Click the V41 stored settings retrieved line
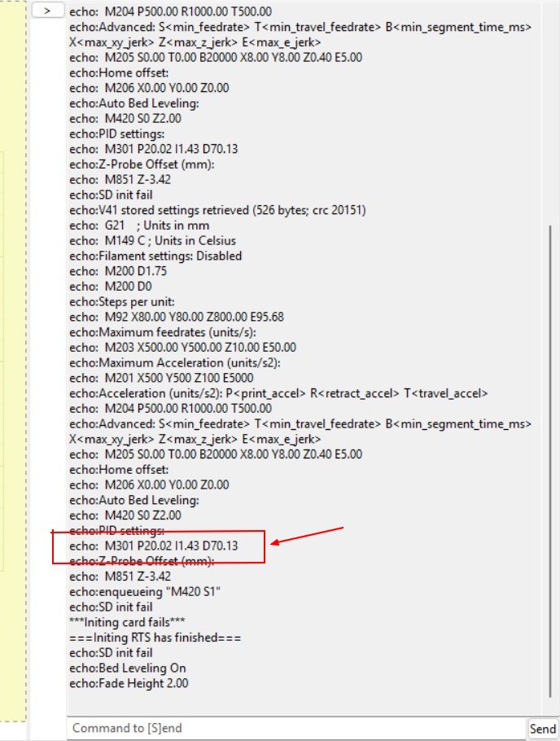 point(217,210)
